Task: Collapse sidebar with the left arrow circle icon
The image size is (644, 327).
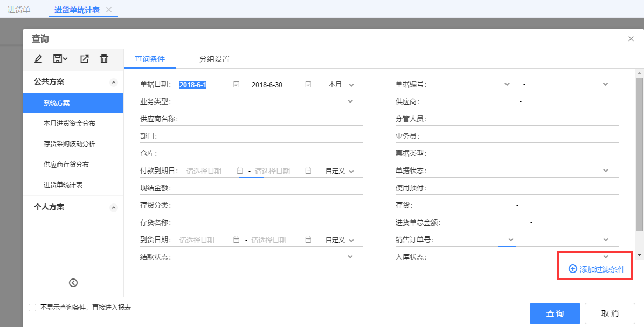Action: coord(73,283)
